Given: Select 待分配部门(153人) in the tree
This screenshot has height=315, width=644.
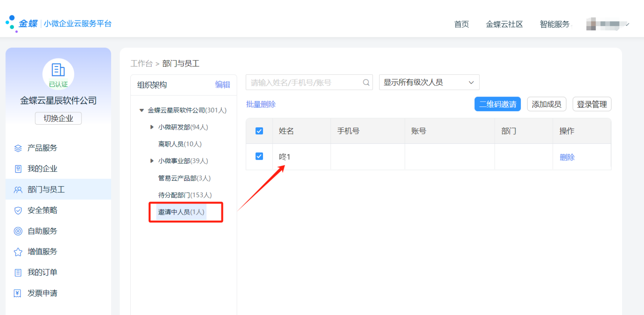Looking at the screenshot, I should (185, 195).
